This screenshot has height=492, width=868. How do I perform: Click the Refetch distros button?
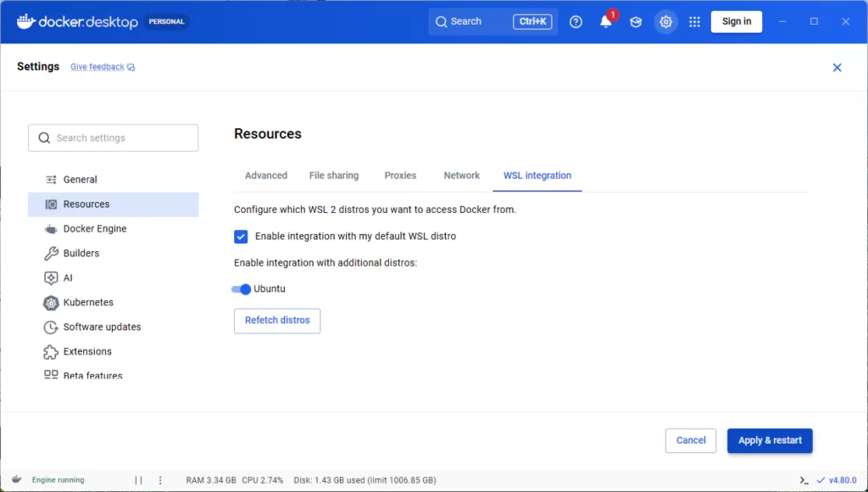(x=277, y=321)
